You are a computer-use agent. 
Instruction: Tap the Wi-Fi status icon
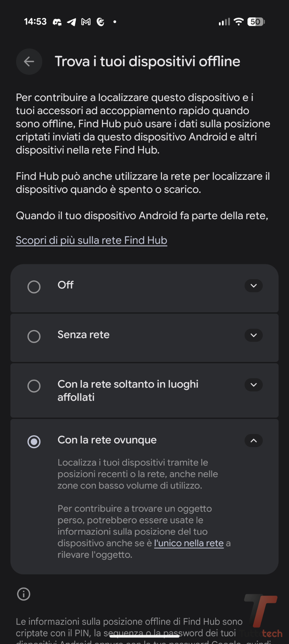(x=238, y=22)
